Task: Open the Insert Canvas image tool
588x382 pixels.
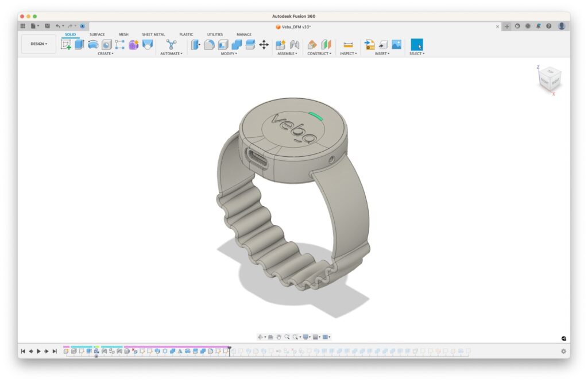Action: [397, 45]
